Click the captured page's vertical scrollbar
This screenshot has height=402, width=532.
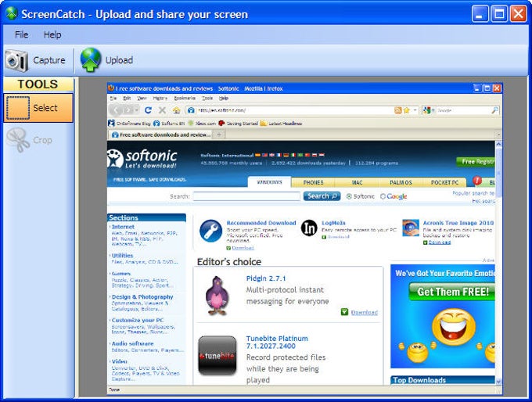pyautogui.click(x=498, y=263)
